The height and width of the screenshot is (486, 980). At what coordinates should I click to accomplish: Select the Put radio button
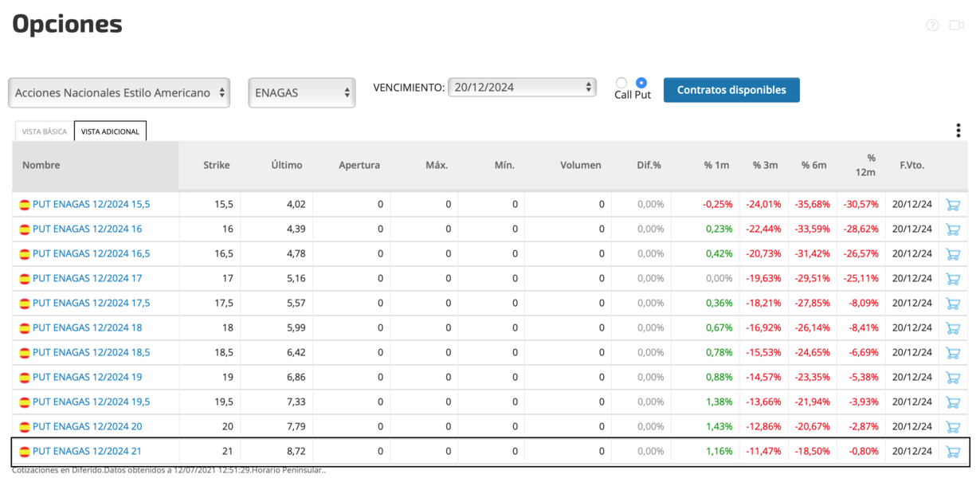pos(641,83)
